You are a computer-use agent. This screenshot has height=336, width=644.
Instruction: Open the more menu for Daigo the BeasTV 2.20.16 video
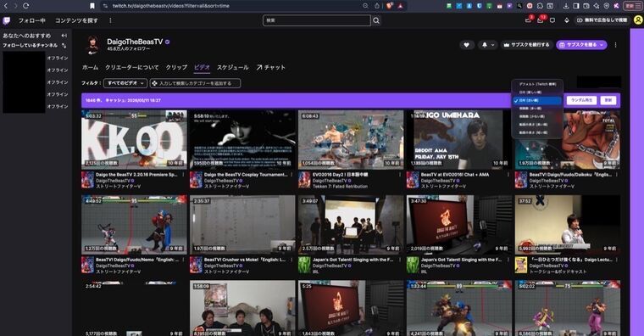(x=183, y=175)
